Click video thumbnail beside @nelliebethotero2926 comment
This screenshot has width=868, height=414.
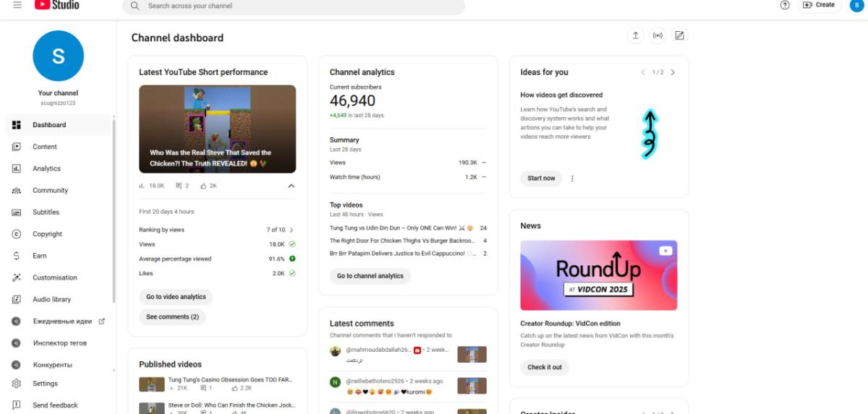(472, 386)
